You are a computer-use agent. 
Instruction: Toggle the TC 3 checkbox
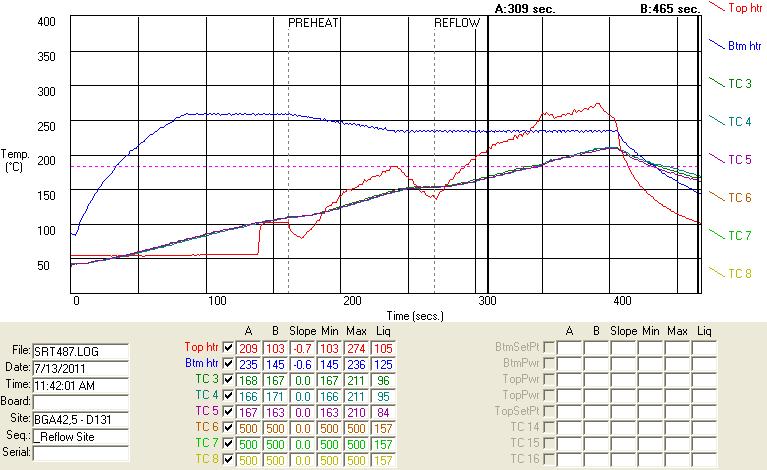[228, 380]
